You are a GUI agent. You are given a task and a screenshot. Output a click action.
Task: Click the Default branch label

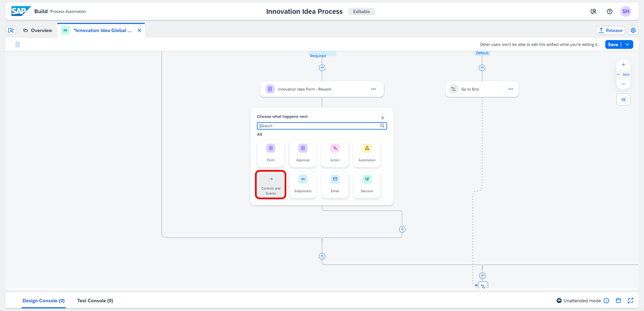(482, 53)
